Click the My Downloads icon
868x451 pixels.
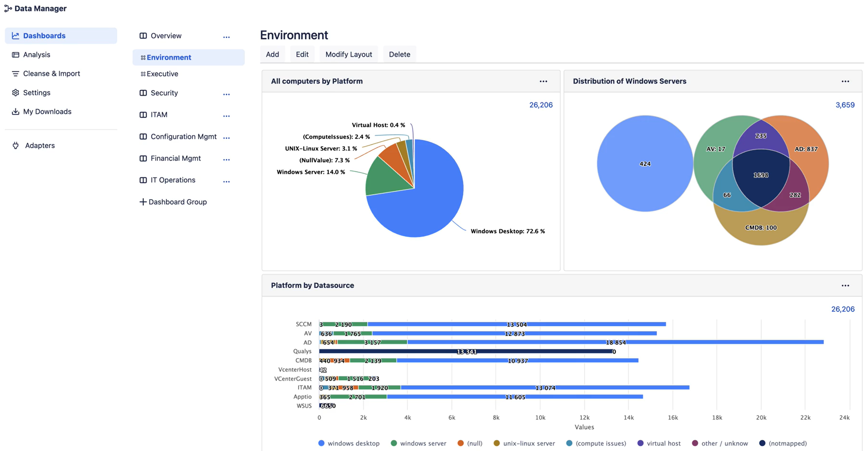(x=16, y=112)
